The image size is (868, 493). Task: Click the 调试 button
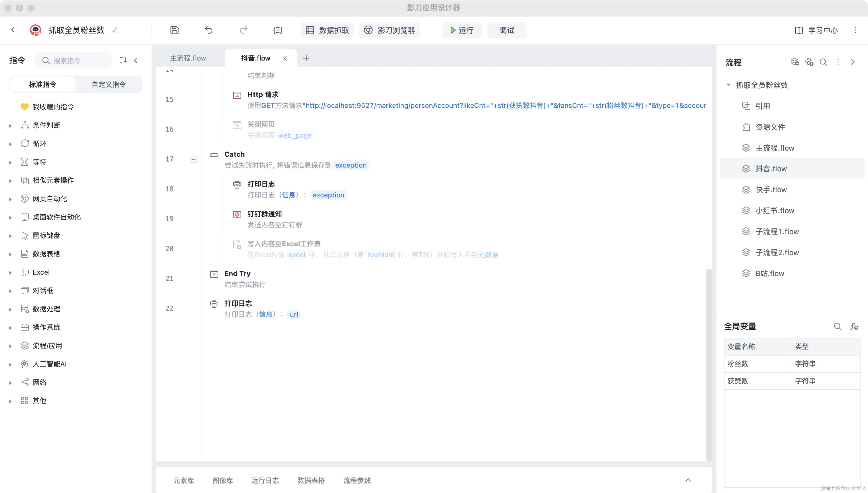pos(507,30)
